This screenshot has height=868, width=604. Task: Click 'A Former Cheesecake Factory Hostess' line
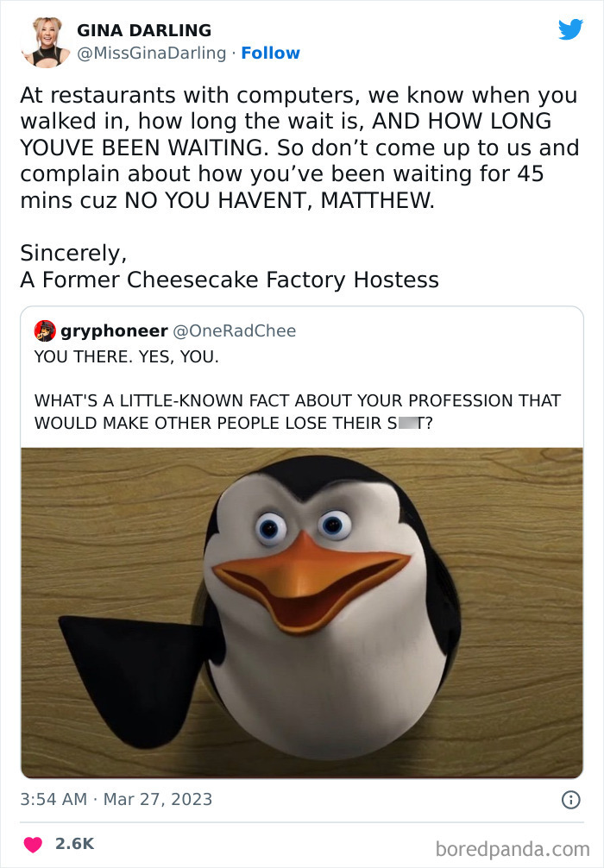coord(230,280)
